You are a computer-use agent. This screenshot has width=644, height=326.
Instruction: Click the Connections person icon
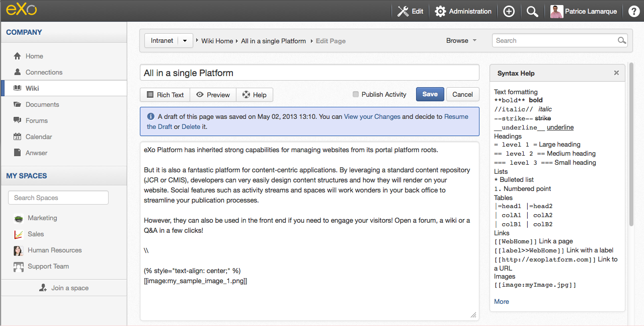point(18,72)
